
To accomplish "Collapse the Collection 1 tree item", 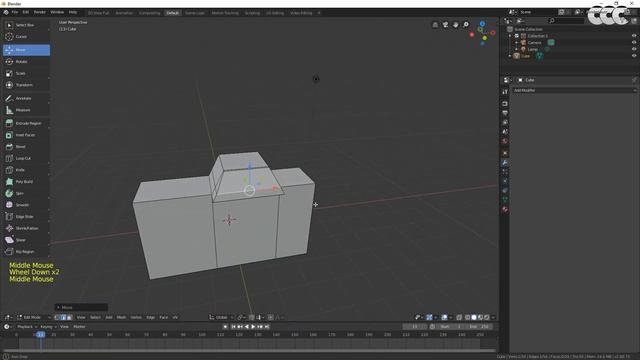I will (510, 36).
